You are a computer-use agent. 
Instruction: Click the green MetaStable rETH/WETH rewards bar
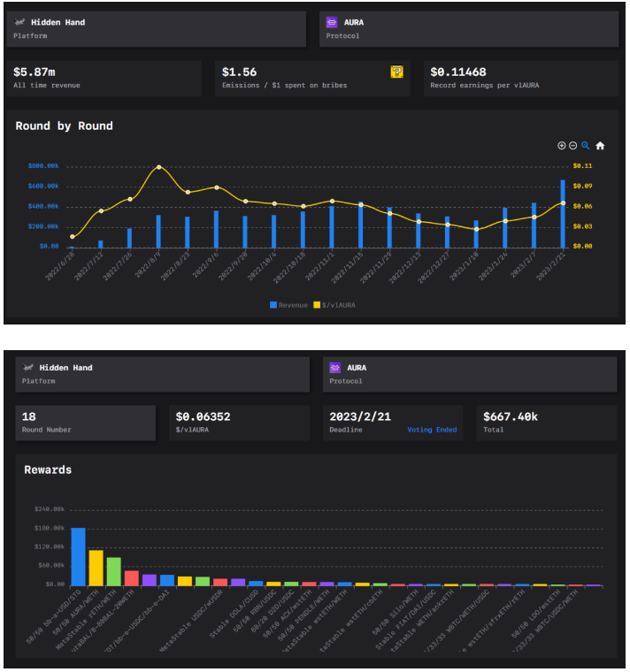[x=113, y=572]
